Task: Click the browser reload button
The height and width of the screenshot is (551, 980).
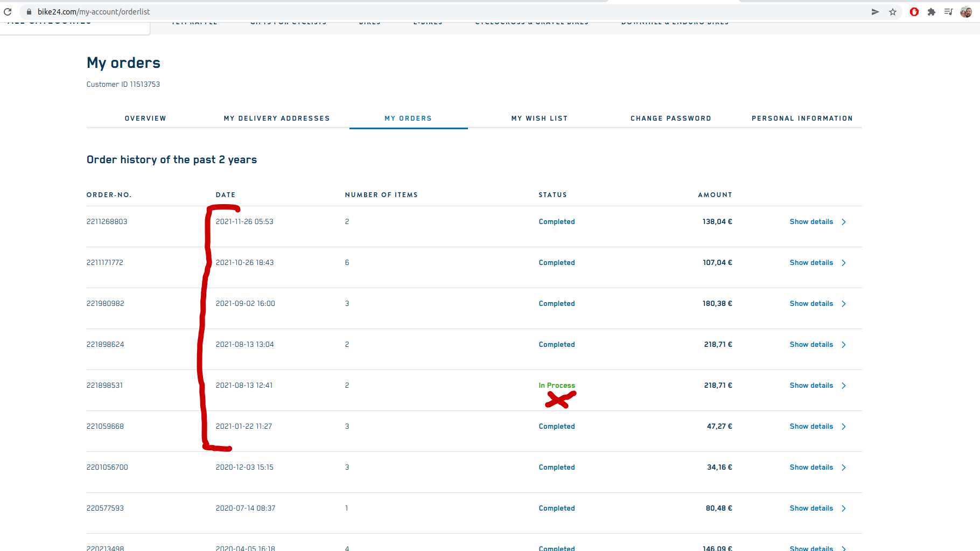Action: (x=8, y=12)
